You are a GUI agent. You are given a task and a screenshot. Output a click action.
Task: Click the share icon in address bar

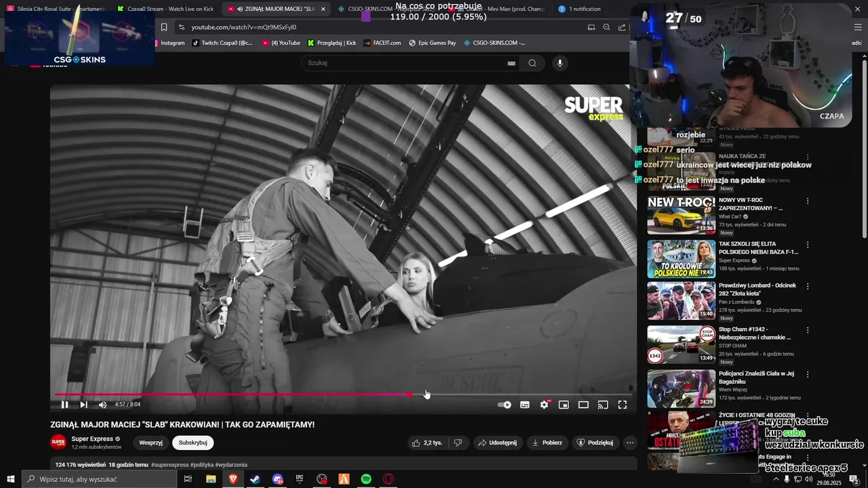click(x=622, y=27)
